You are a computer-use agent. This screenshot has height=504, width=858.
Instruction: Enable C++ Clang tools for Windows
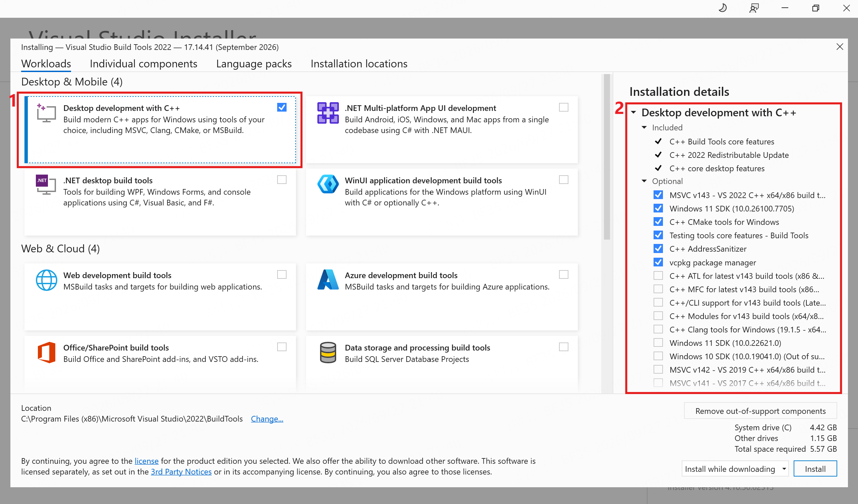658,329
